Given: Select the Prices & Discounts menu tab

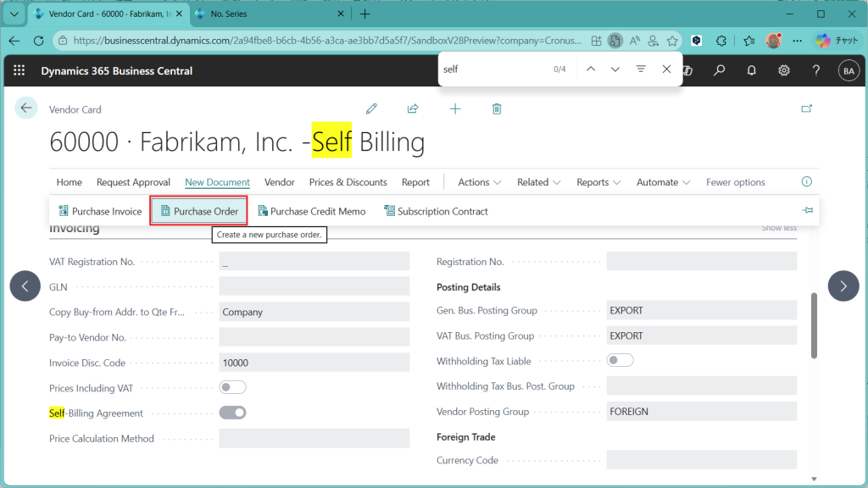Looking at the screenshot, I should (x=348, y=182).
